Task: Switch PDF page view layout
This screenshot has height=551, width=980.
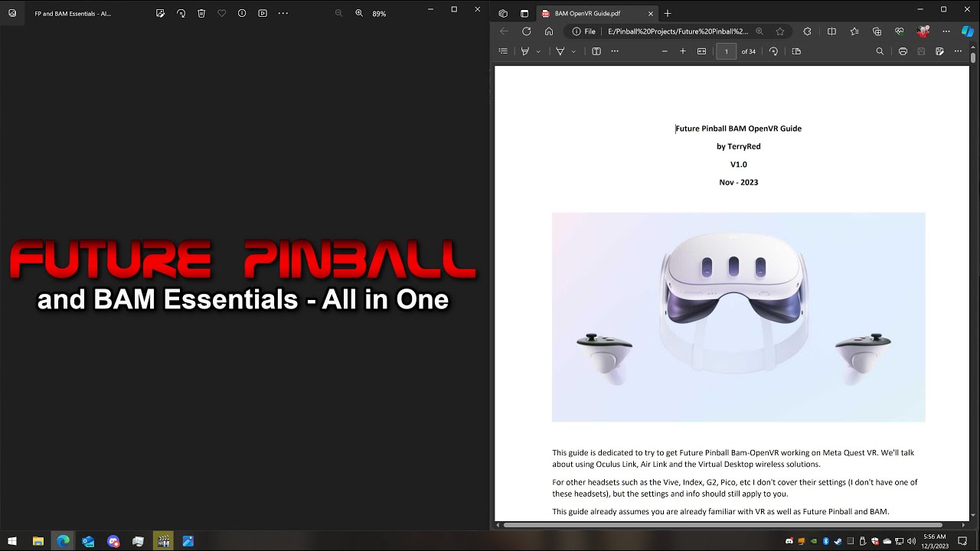Action: (796, 51)
